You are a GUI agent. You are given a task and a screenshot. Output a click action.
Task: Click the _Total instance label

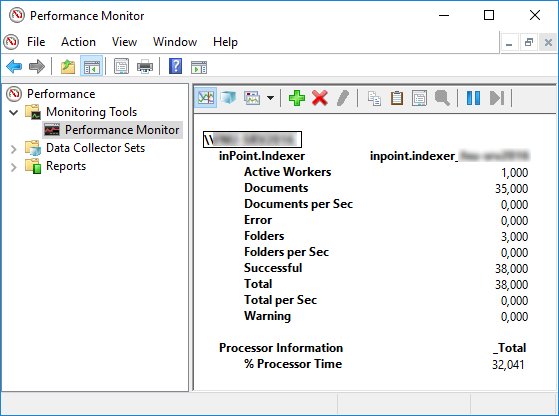[x=509, y=348]
